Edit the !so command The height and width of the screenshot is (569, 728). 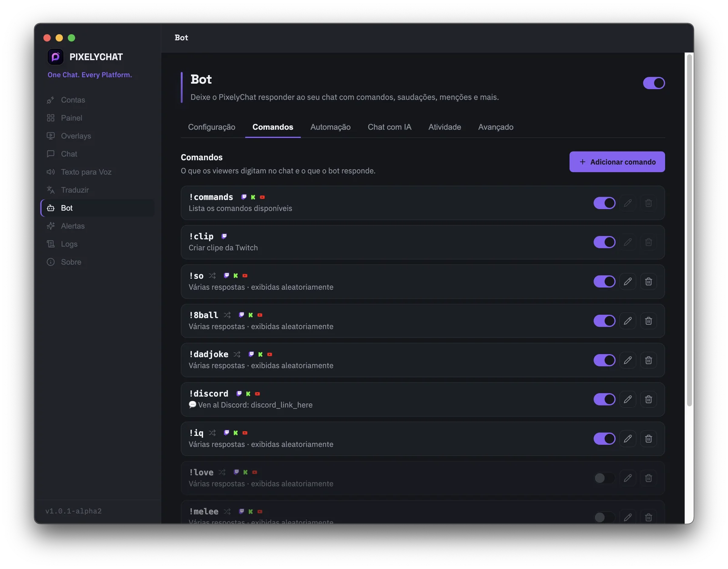coord(627,282)
